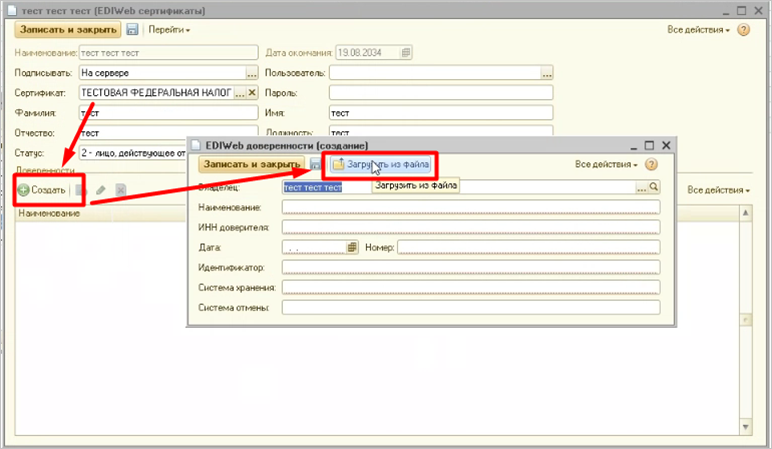
Task: Click the Наименование field in доверенности dialog
Action: pos(471,207)
